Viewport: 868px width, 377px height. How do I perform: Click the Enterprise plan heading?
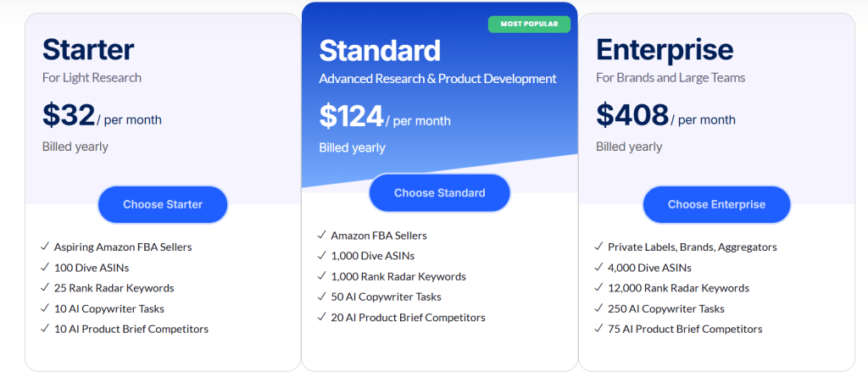coord(665,50)
